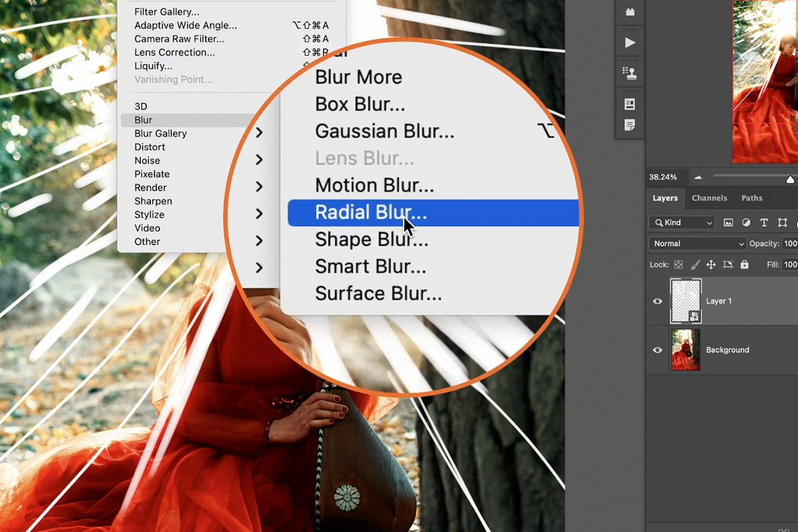Open the collapsed panel icon above Notes
Image resolution: width=798 pixels, height=532 pixels.
pos(630,104)
